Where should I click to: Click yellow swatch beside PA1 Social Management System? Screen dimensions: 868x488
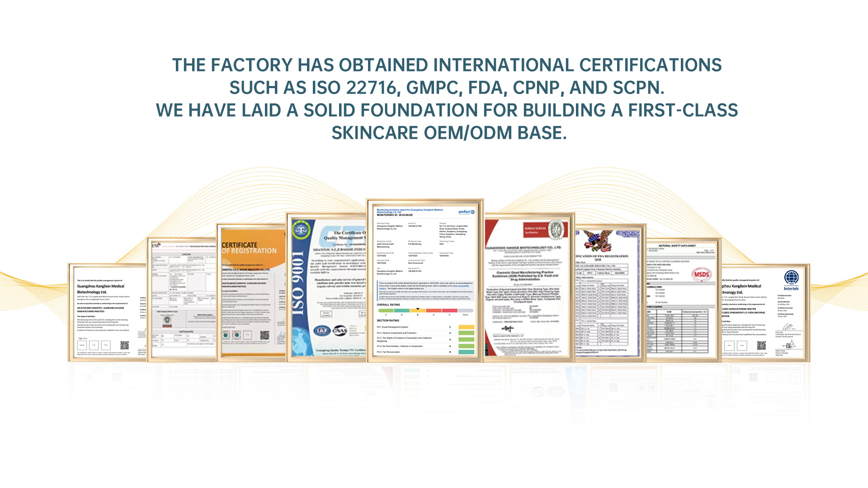466,327
